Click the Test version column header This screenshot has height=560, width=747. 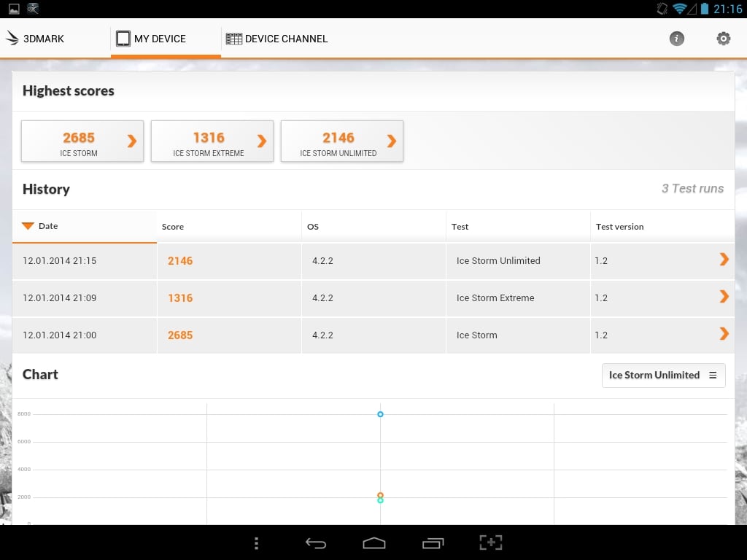tap(662, 227)
